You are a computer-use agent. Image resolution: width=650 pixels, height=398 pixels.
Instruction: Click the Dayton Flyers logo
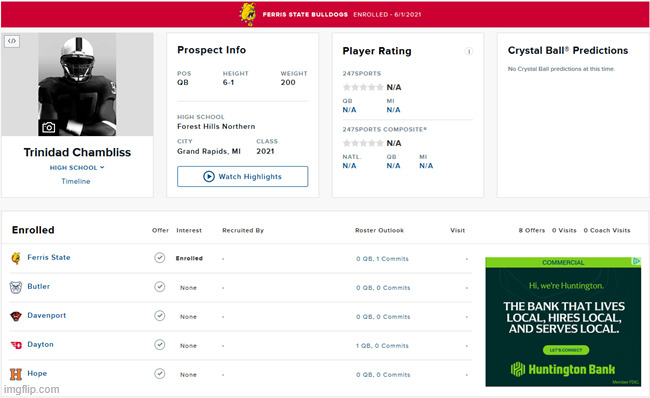point(16,345)
